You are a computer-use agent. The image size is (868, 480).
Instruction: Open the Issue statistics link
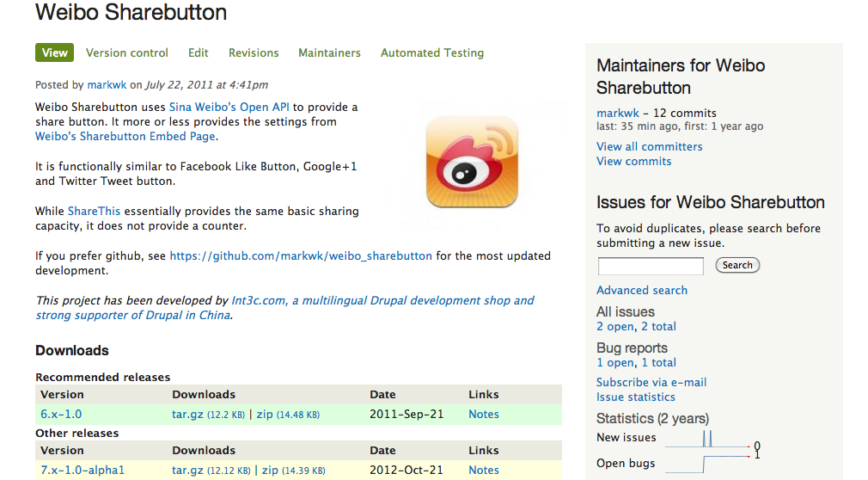[635, 397]
